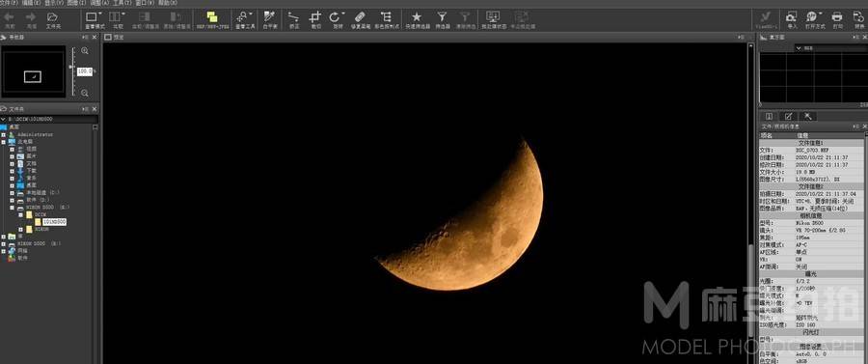Open the 工具(T) menu
The image size is (868, 364).
[122, 3]
